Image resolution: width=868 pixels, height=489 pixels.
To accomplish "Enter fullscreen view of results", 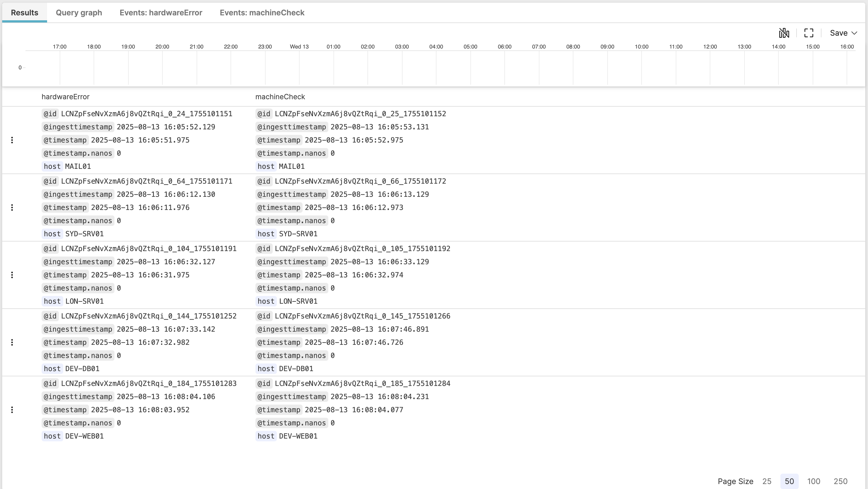I will point(809,33).
